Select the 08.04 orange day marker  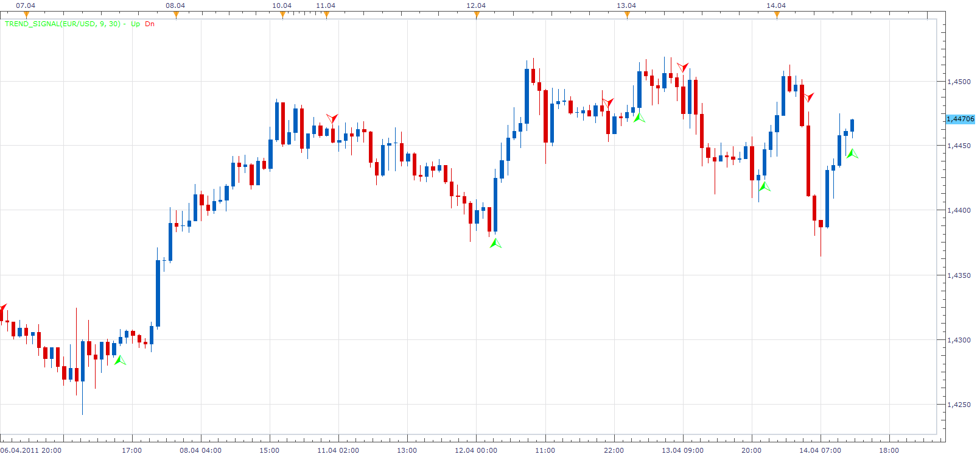click(176, 15)
